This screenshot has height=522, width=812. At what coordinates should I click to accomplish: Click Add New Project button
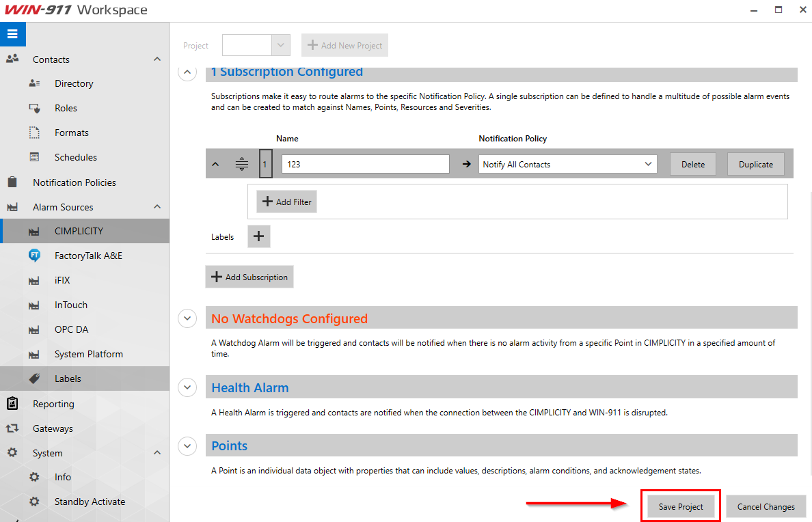[345, 45]
